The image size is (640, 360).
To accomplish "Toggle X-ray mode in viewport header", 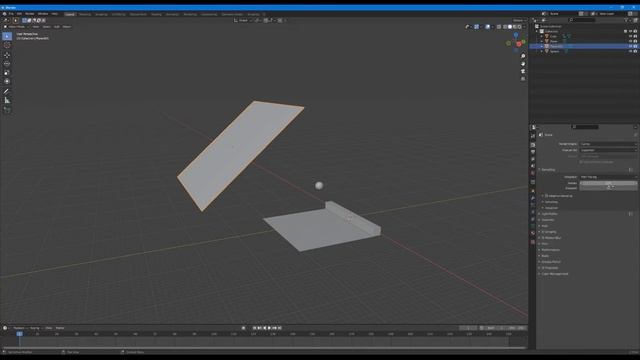I will 499,27.
